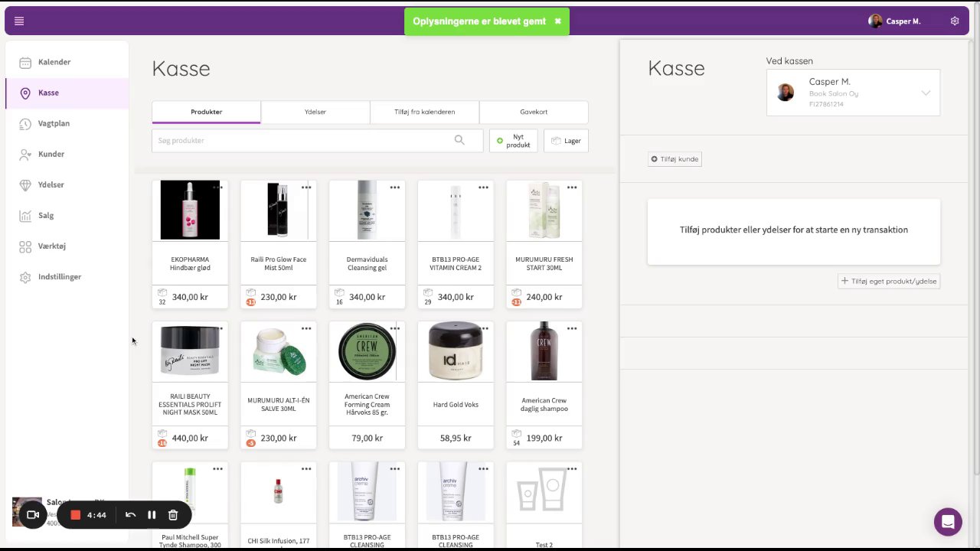Open options menu for Paul Mitchell Super shampoo
The image size is (980, 551).
click(217, 469)
